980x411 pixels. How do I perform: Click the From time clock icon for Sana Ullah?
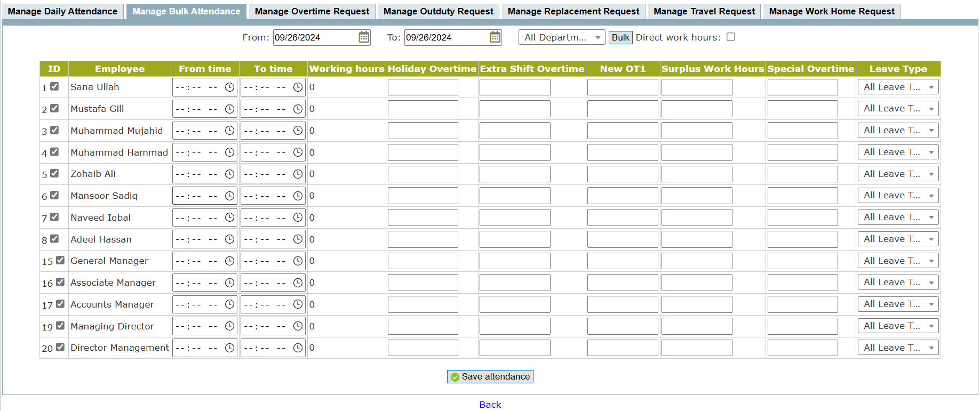[x=229, y=87]
